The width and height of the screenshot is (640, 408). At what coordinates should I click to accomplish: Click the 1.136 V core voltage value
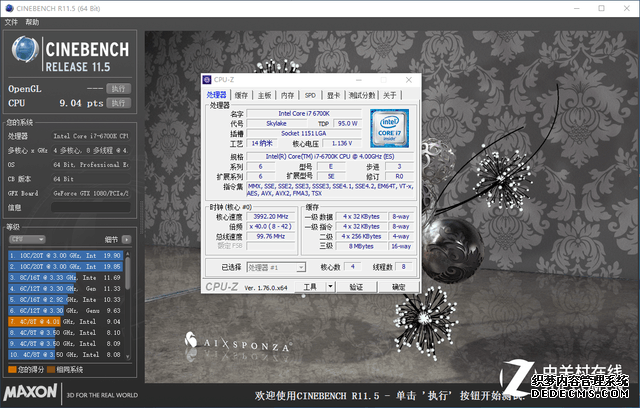pyautogui.click(x=342, y=143)
